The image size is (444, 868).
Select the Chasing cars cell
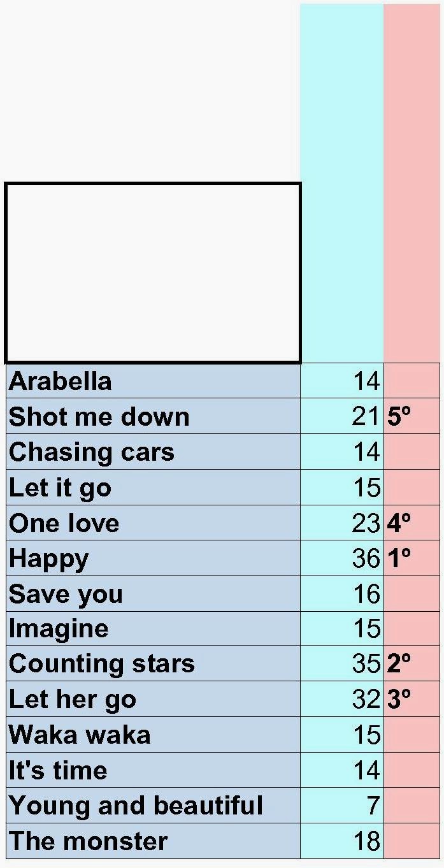(x=153, y=452)
